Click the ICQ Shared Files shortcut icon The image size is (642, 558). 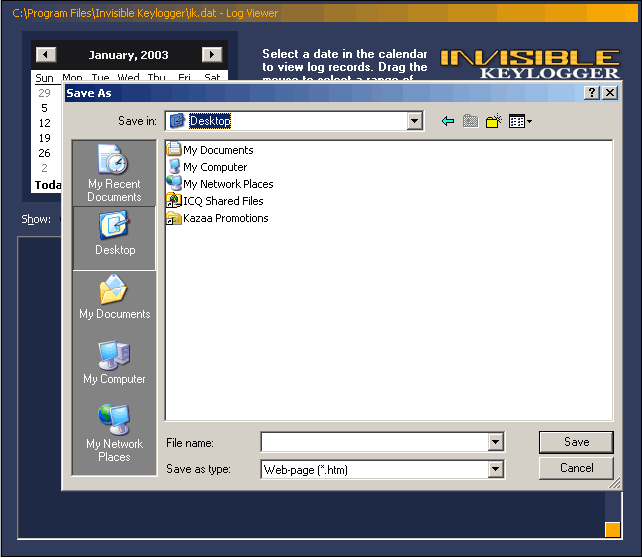click(x=174, y=200)
